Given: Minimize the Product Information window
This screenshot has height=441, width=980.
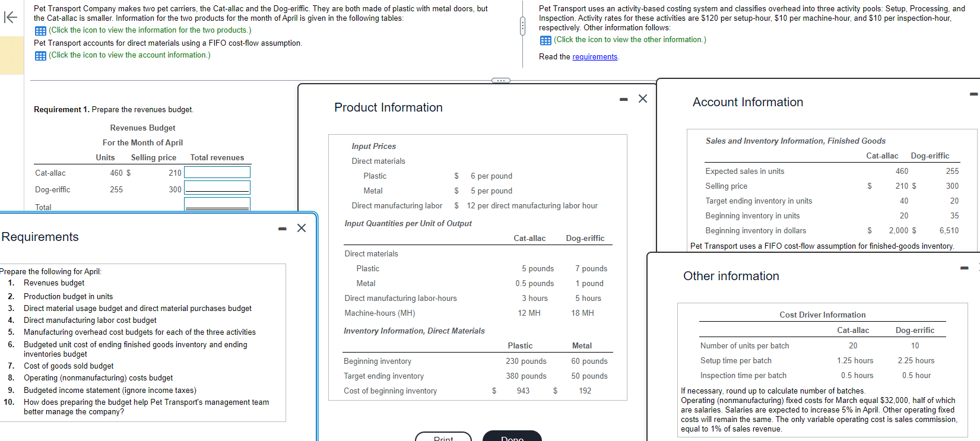Looking at the screenshot, I should [623, 99].
